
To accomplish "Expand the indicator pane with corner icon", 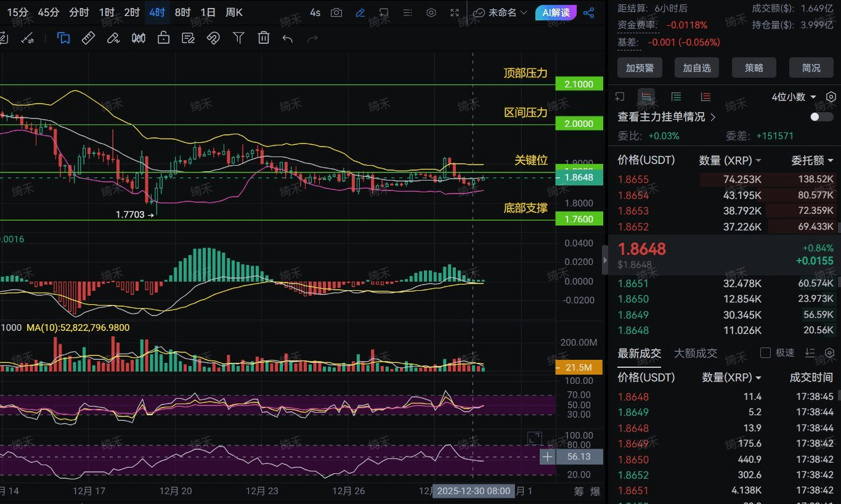I will point(534,438).
